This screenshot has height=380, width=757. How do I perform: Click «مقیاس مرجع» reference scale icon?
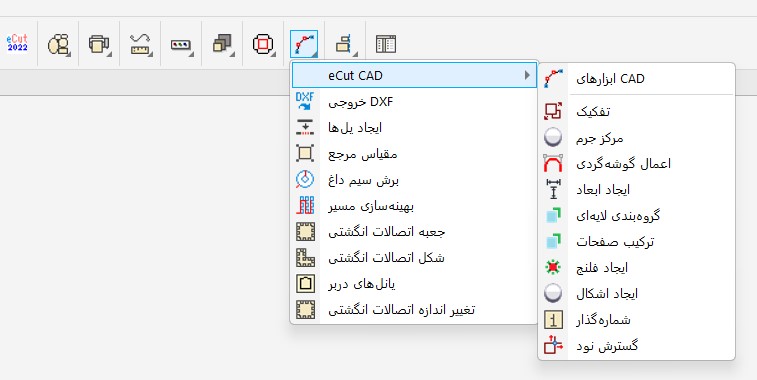[x=305, y=154]
